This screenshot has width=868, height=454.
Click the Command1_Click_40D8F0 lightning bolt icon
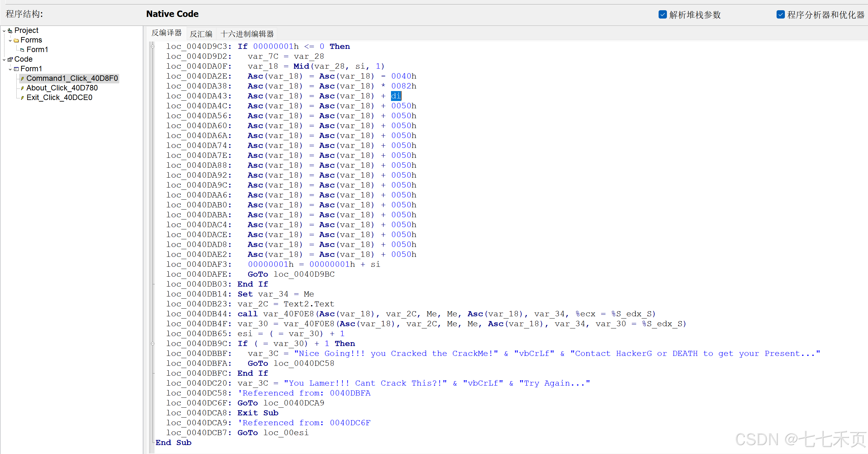pyautogui.click(x=22, y=79)
